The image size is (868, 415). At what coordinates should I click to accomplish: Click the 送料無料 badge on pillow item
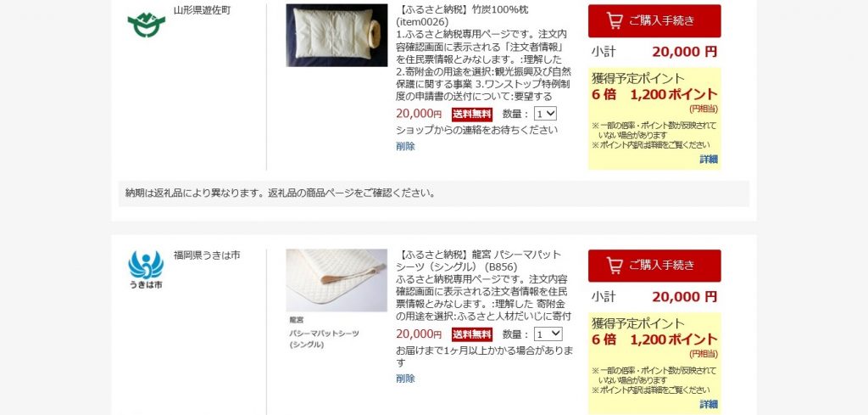[471, 114]
